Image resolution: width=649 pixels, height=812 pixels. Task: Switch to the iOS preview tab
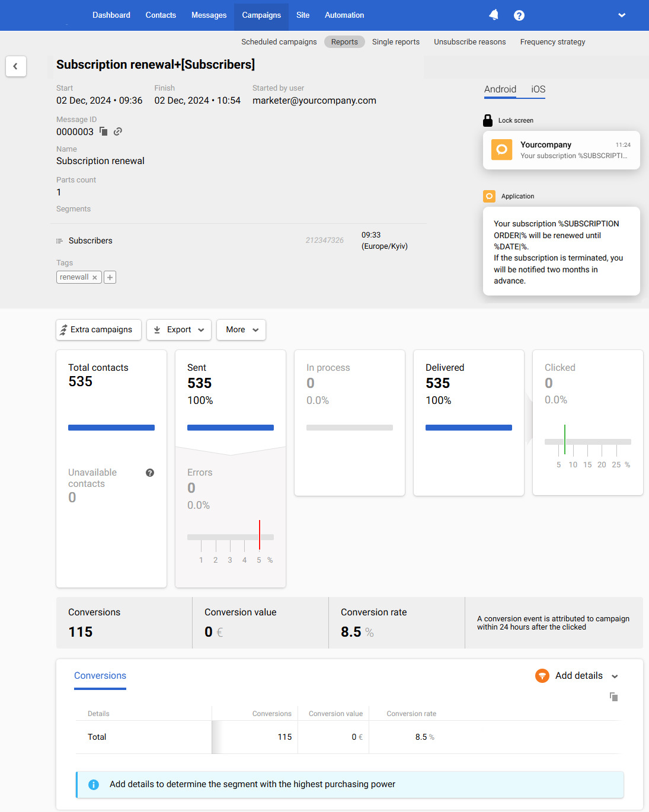[537, 89]
